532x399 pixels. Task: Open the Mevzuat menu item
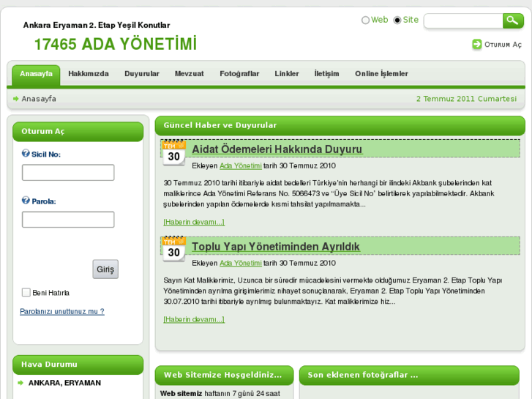point(190,74)
